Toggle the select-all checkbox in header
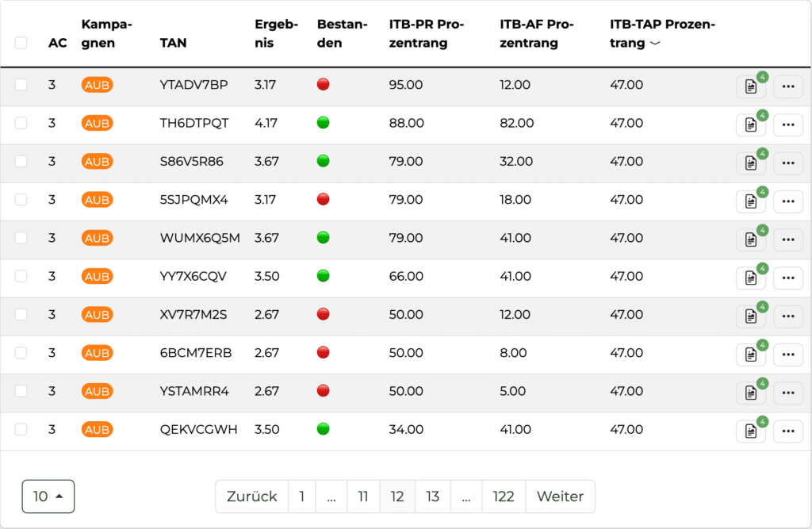Image resolution: width=812 pixels, height=529 pixels. point(21,43)
